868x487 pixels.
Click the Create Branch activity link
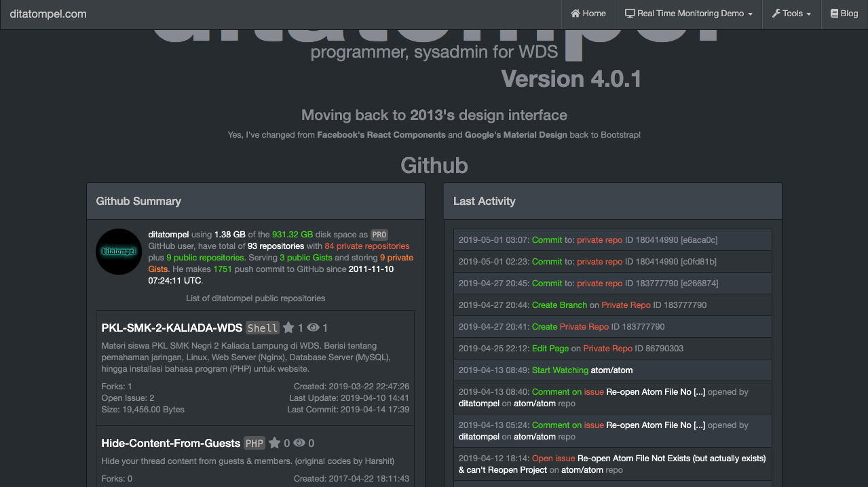(559, 305)
